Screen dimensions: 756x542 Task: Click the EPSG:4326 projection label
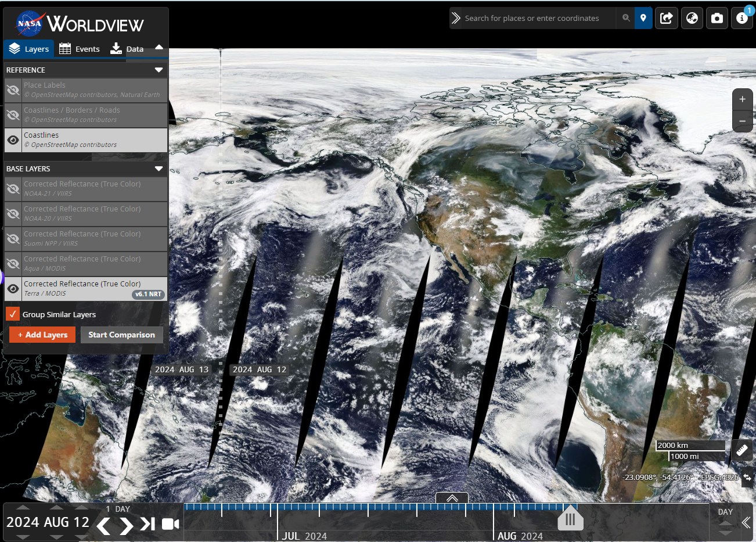[719, 477]
